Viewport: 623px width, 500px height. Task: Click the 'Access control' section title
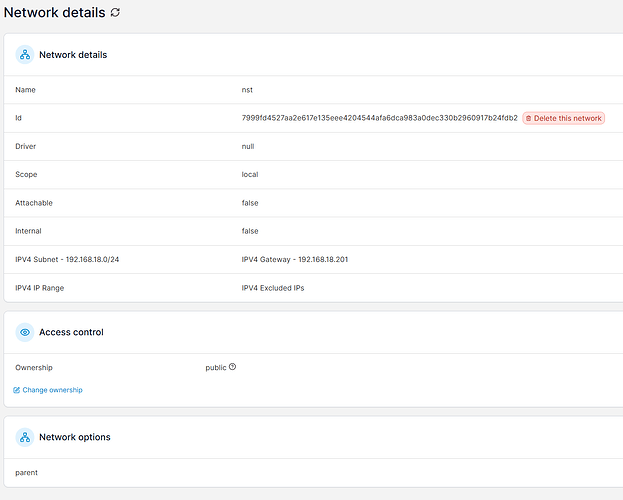pyautogui.click(x=71, y=332)
